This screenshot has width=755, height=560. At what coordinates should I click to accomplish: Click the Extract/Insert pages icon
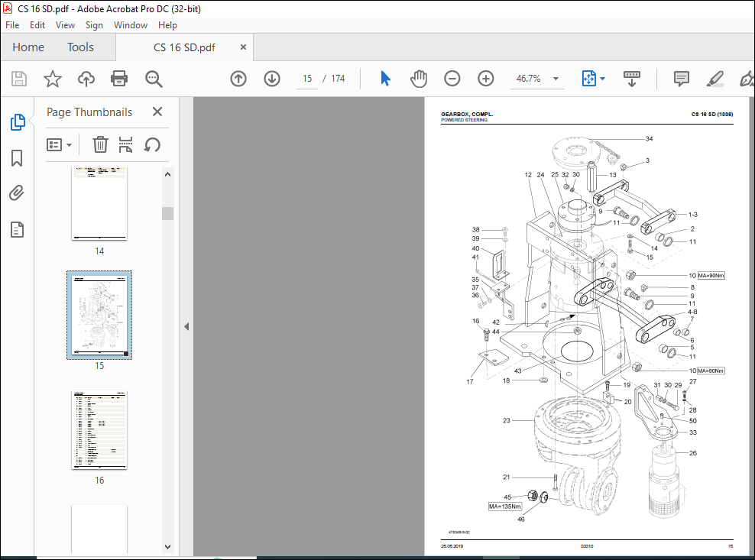pyautogui.click(x=125, y=144)
